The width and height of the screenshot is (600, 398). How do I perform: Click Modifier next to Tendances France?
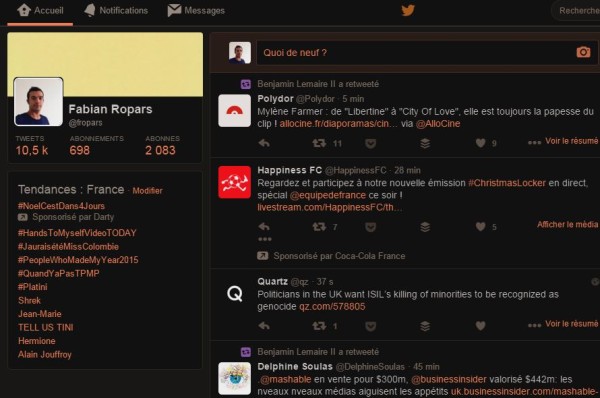point(147,191)
